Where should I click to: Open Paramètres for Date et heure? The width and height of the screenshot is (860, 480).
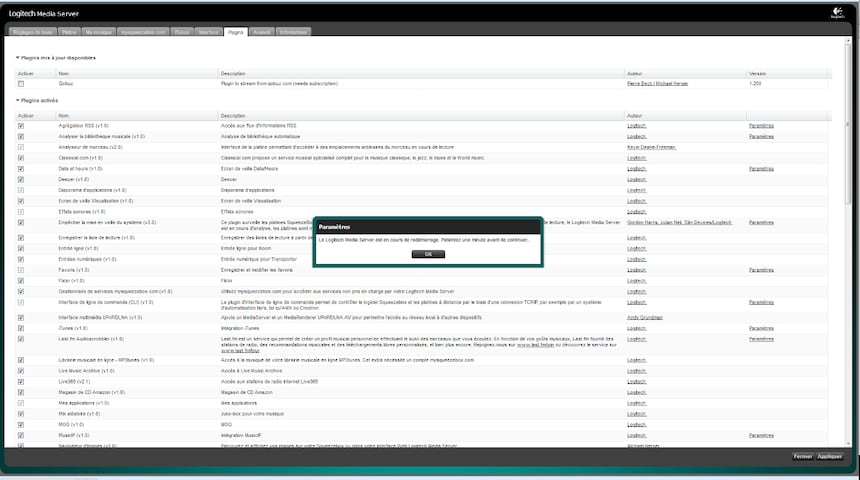tap(761, 169)
